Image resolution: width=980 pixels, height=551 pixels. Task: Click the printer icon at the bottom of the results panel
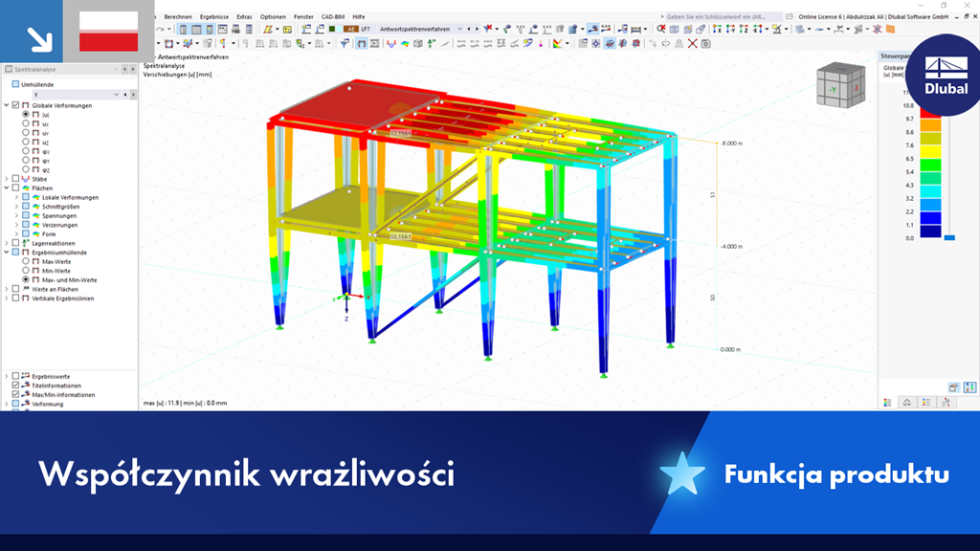click(953, 387)
